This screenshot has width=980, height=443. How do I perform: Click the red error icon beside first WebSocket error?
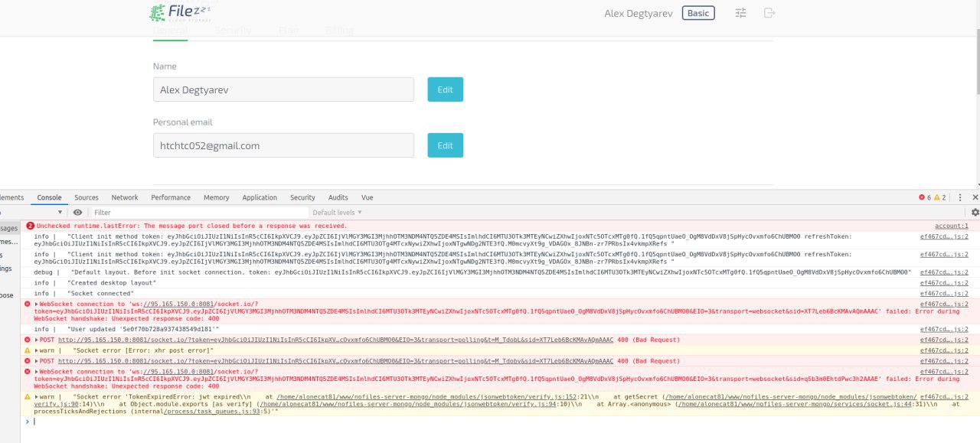coord(28,304)
